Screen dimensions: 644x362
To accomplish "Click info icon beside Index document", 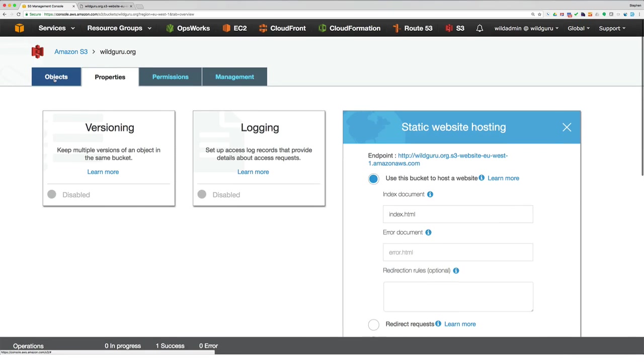I will point(430,194).
